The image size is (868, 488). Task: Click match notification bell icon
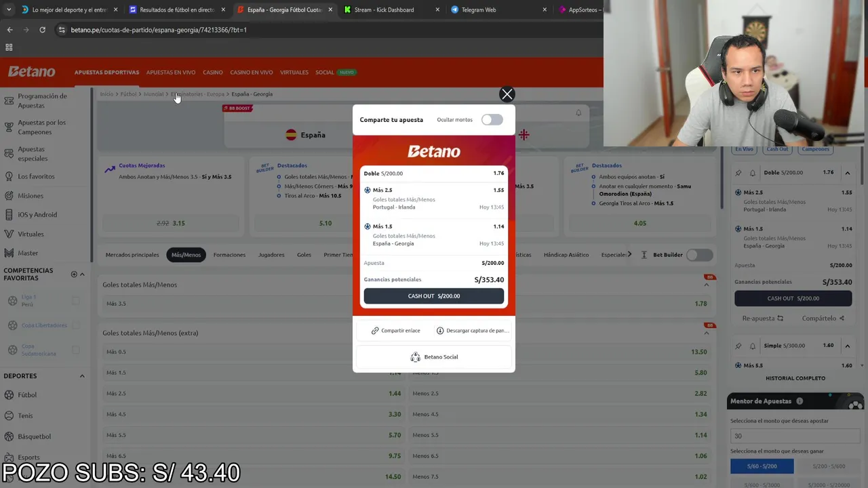coord(578,113)
